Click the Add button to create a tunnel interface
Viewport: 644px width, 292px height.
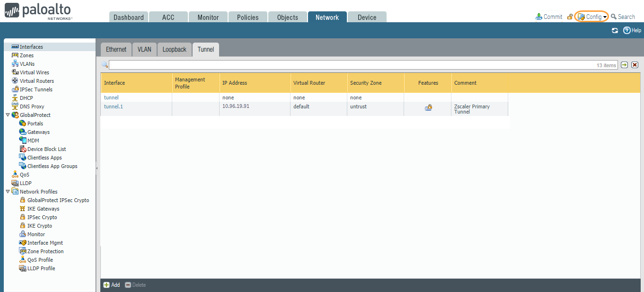pos(112,284)
